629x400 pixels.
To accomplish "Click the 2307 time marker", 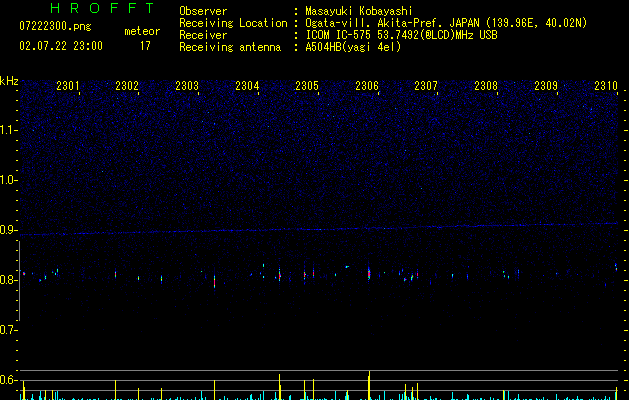I will [426, 86].
